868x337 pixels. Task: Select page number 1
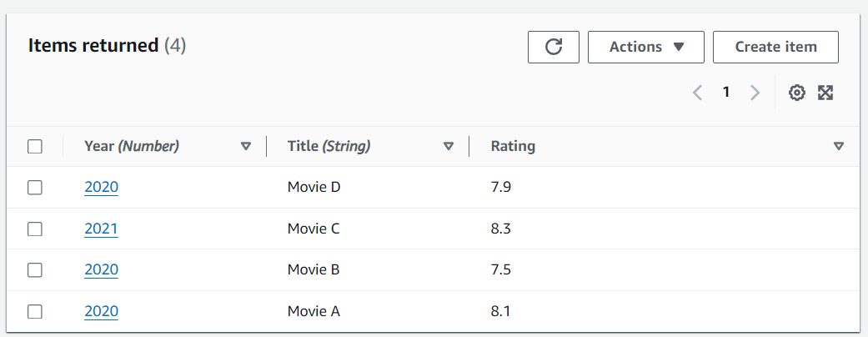coord(726,93)
